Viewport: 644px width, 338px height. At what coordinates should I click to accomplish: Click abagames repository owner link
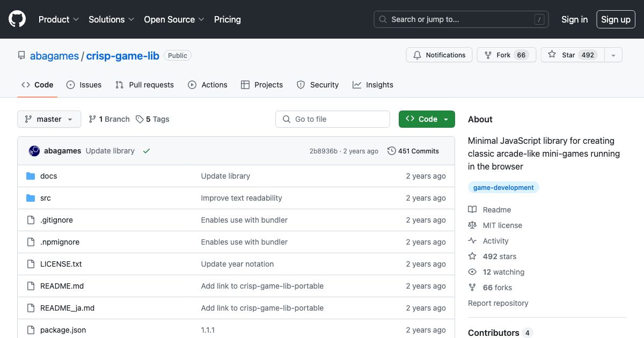(54, 55)
